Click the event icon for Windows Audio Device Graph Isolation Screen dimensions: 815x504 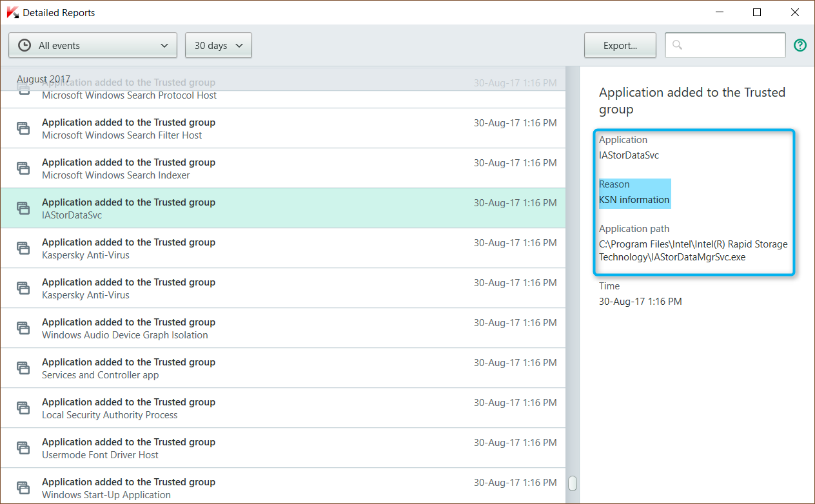[x=23, y=328]
